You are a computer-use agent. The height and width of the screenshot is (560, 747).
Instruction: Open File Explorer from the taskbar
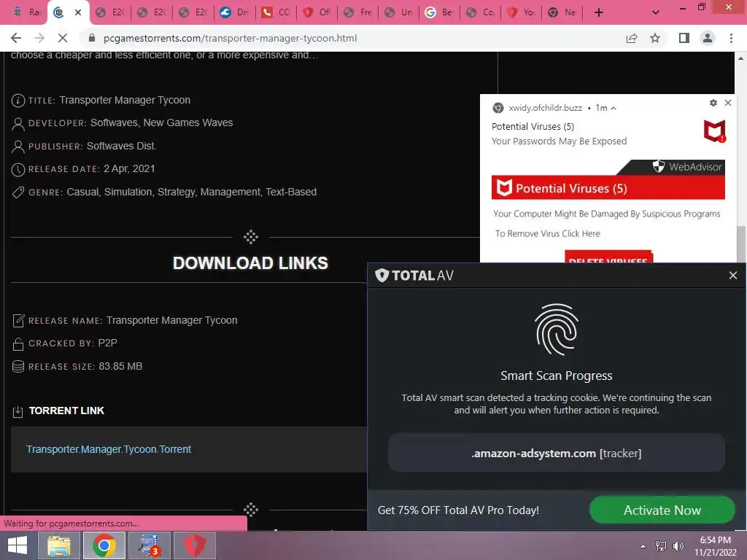click(x=59, y=545)
